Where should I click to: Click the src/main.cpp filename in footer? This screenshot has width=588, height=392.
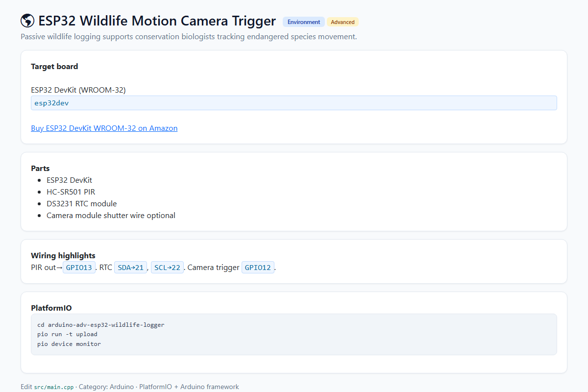pyautogui.click(x=53, y=387)
